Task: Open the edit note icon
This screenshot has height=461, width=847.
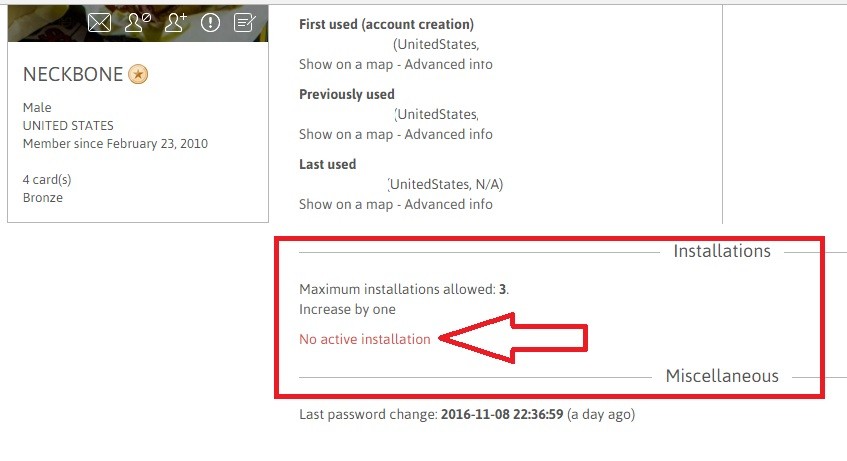Action: click(244, 22)
